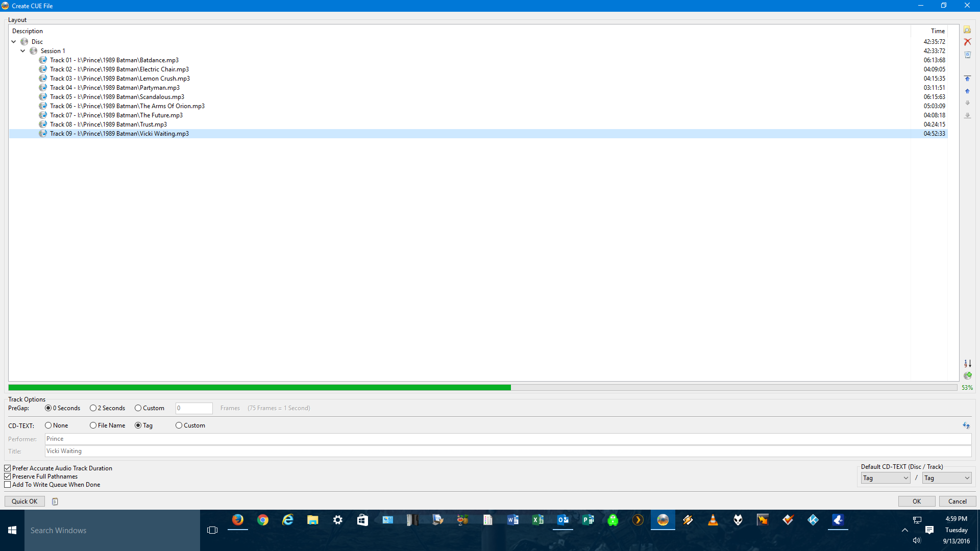Collapse the Session 1 node
This screenshot has height=551, width=980.
click(x=23, y=51)
